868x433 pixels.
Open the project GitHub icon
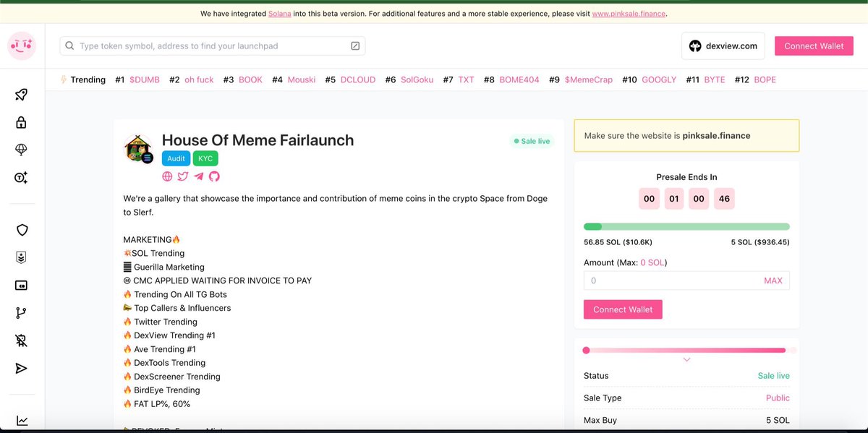214,176
